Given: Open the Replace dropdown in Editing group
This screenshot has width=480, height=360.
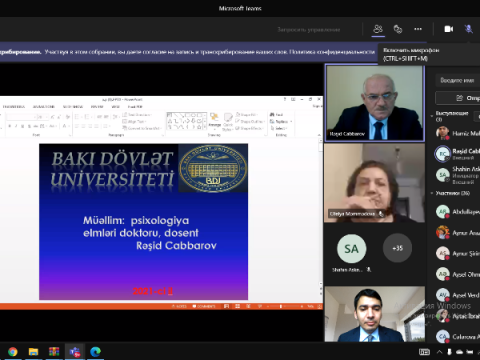Looking at the screenshot, I should pos(281,121).
